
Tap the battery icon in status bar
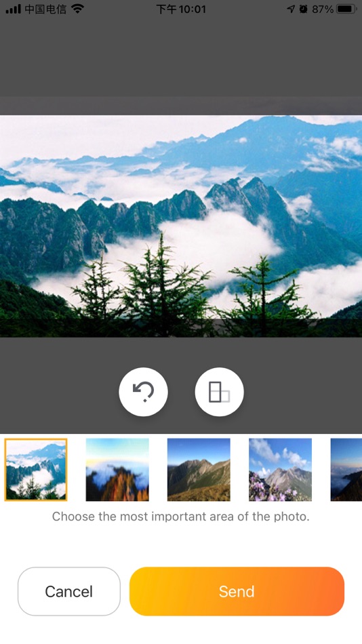pyautogui.click(x=346, y=9)
